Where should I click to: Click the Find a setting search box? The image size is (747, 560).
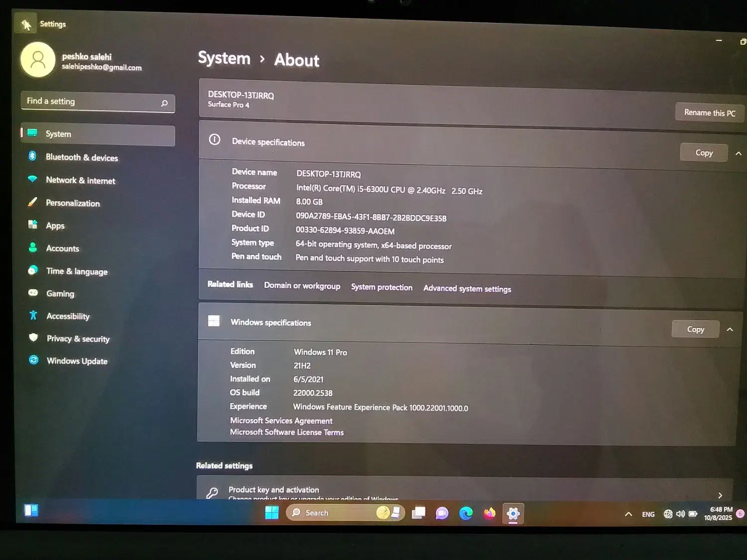(98, 102)
